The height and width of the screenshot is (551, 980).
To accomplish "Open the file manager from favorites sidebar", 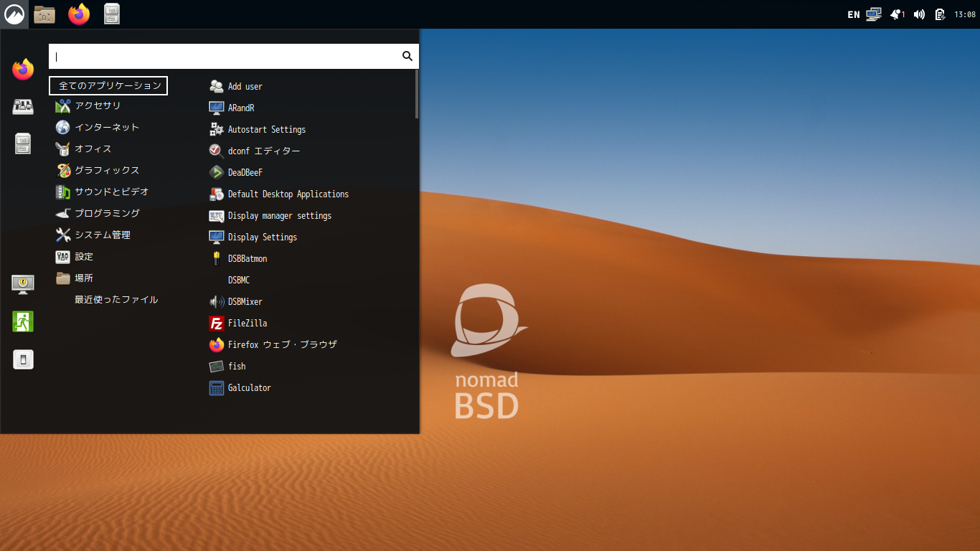I will coord(23,144).
